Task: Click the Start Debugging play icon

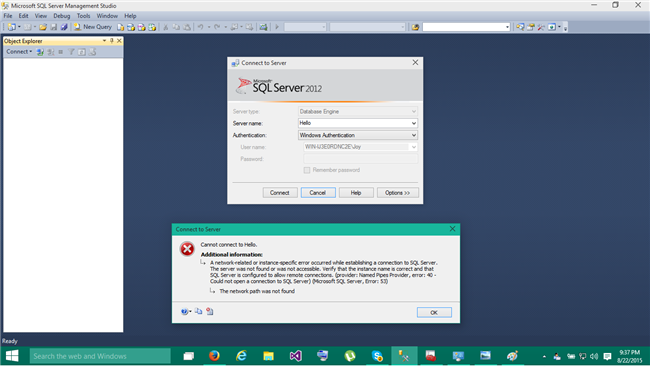Action: pyautogui.click(x=277, y=27)
